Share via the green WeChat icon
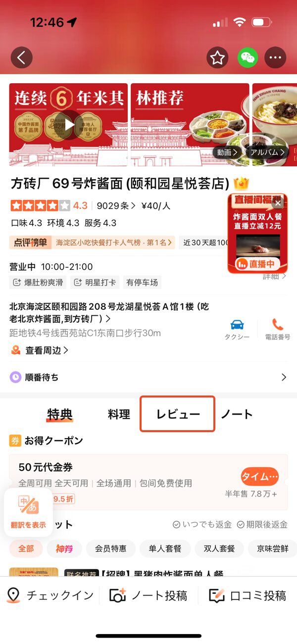This screenshot has width=297, height=644. 247,58
